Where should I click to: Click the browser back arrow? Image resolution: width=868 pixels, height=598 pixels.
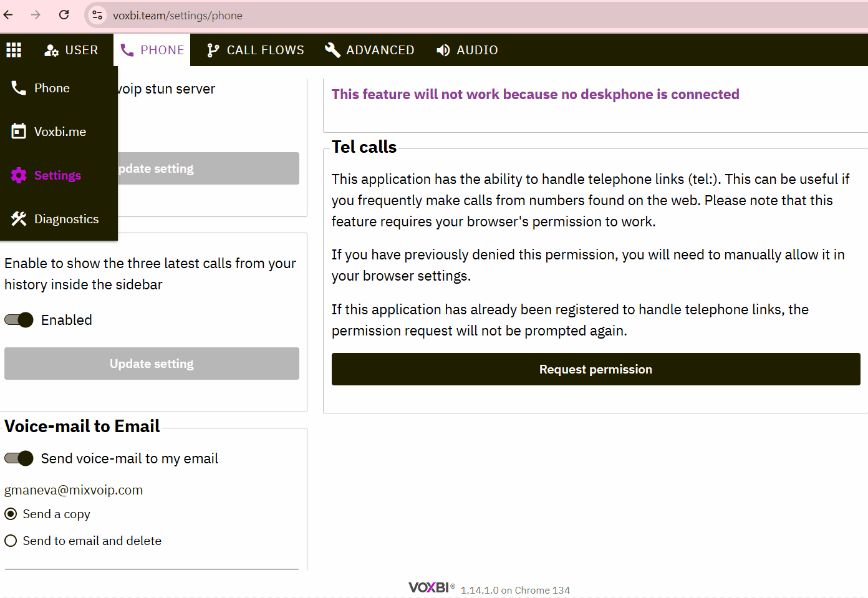click(x=9, y=15)
